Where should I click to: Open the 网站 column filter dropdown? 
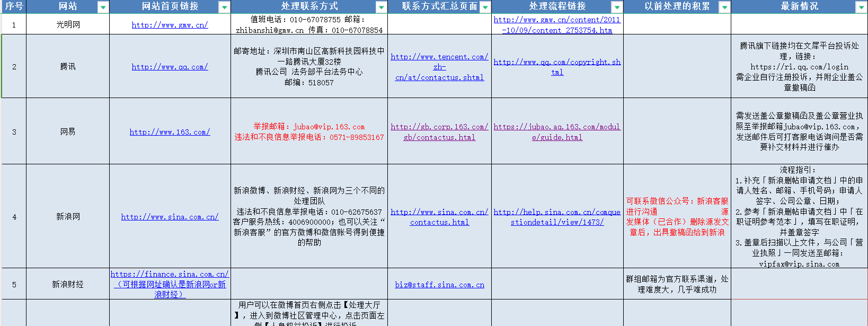click(x=103, y=7)
